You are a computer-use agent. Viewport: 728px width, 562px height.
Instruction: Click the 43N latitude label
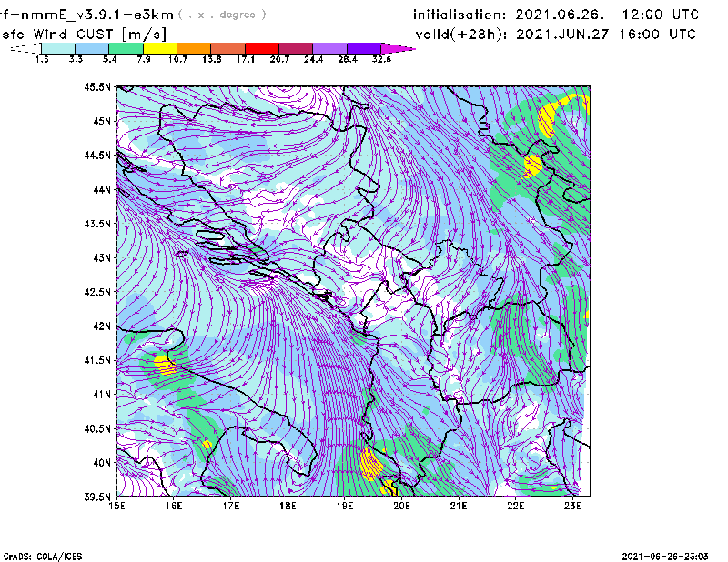(x=102, y=257)
